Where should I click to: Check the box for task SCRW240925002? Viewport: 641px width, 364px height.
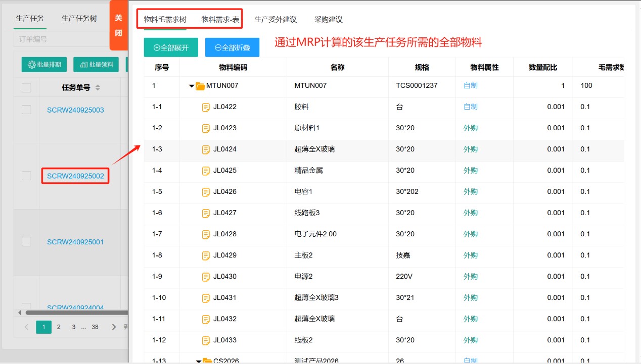pos(26,175)
